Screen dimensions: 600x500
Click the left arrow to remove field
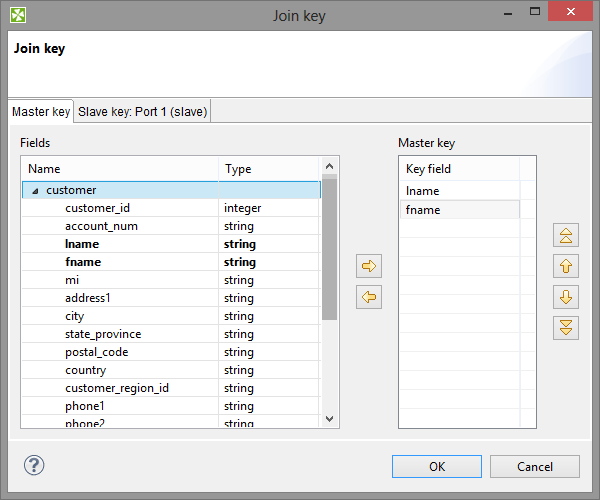click(x=369, y=298)
